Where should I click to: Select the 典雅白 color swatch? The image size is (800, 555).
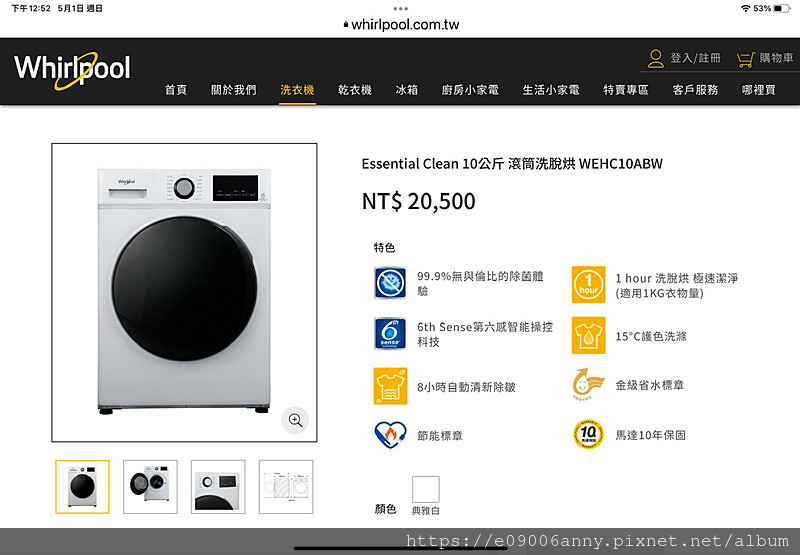[x=426, y=489]
